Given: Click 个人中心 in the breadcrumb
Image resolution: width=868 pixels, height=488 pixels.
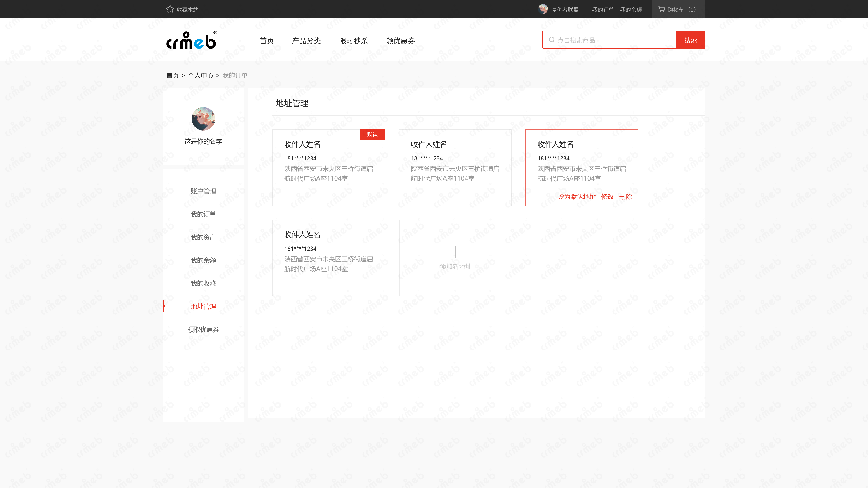Looking at the screenshot, I should (x=200, y=75).
